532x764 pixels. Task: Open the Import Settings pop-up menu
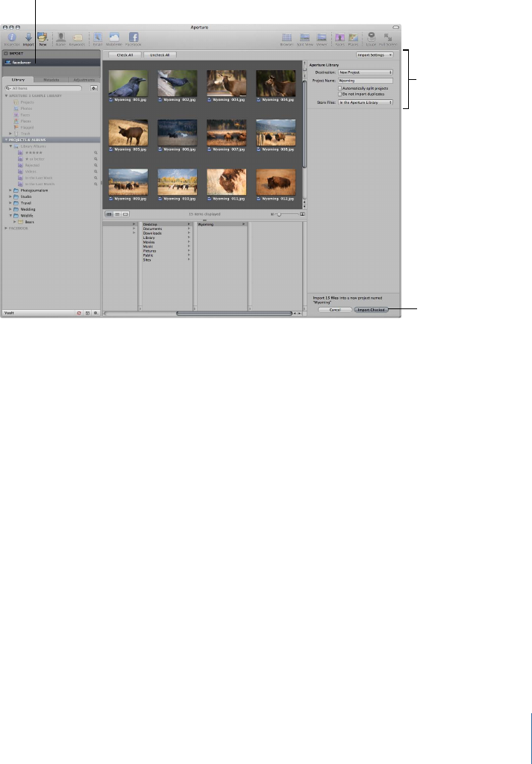(x=375, y=55)
